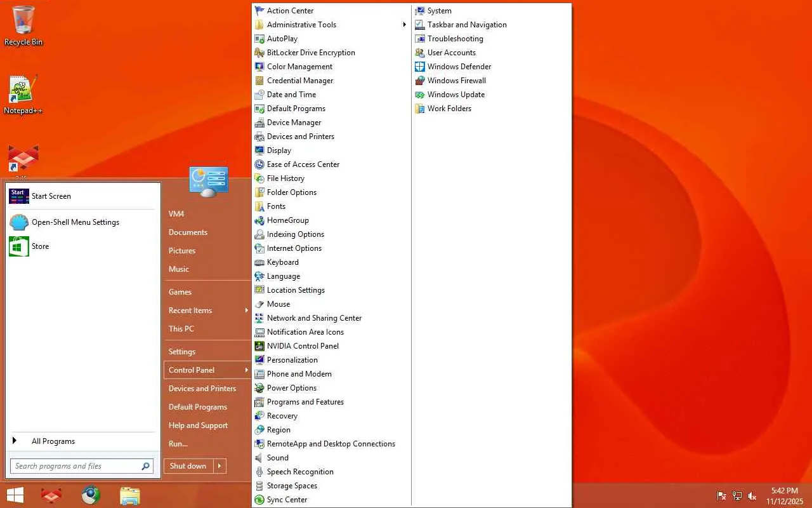Click the Windows Update icon
This screenshot has width=812, height=508.
(x=419, y=95)
